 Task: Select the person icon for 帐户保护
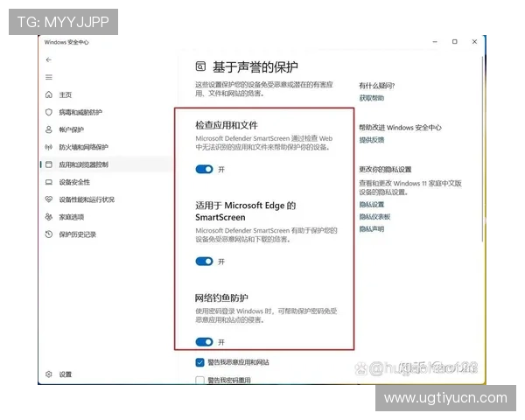pos(49,129)
